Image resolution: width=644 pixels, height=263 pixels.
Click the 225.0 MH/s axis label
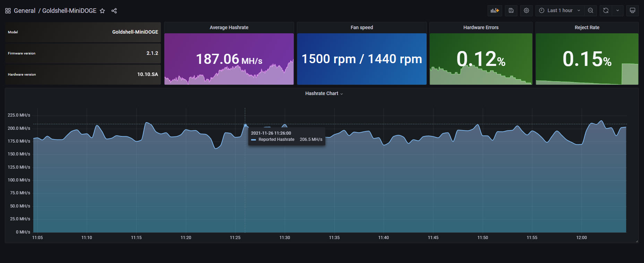[19, 115]
